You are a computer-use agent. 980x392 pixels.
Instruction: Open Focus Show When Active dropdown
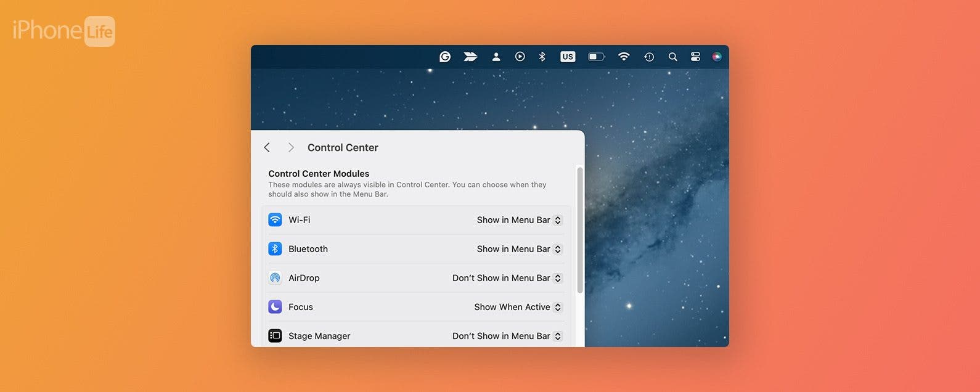point(518,307)
